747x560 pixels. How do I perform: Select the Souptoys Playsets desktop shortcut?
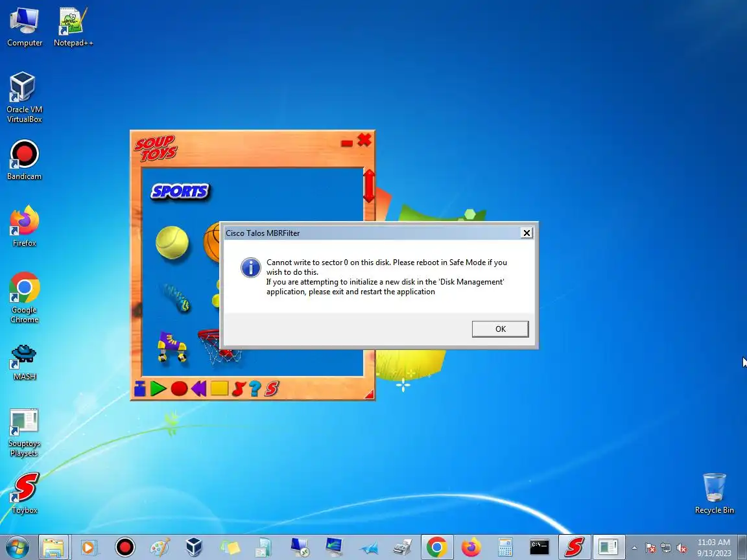coord(24,432)
